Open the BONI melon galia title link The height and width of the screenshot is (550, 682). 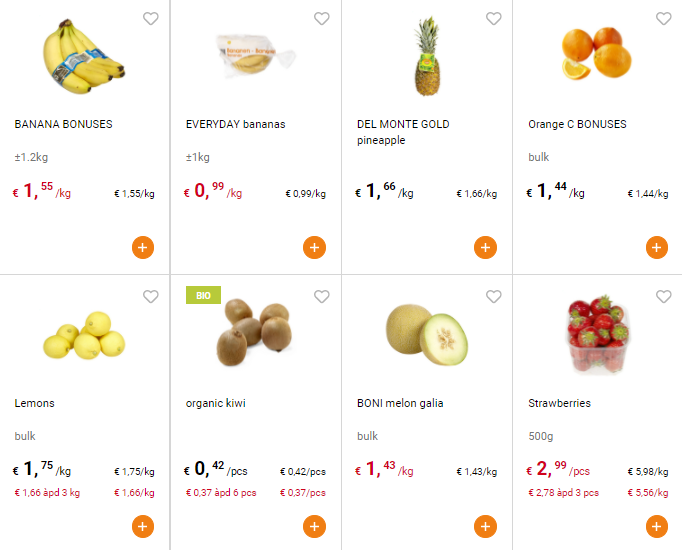400,403
